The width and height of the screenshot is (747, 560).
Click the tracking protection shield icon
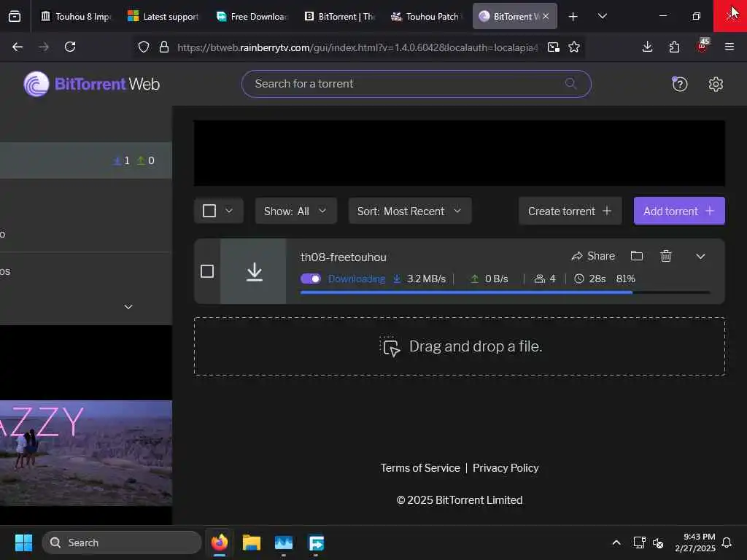pos(144,47)
